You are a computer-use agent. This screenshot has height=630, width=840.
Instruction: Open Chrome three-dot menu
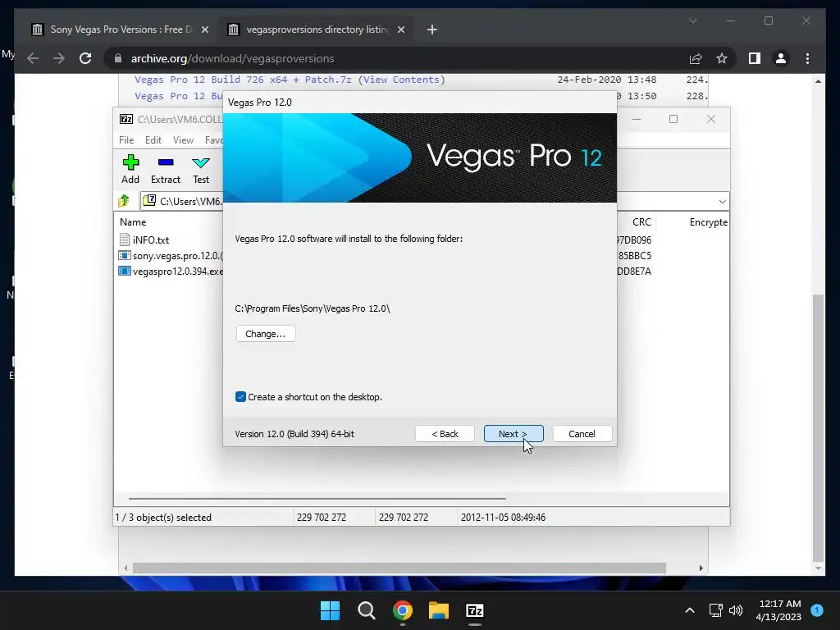coord(807,58)
